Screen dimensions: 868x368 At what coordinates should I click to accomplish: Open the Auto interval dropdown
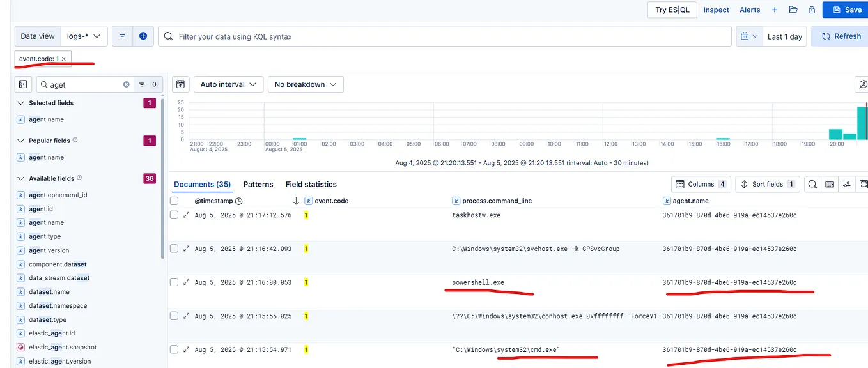pyautogui.click(x=228, y=84)
